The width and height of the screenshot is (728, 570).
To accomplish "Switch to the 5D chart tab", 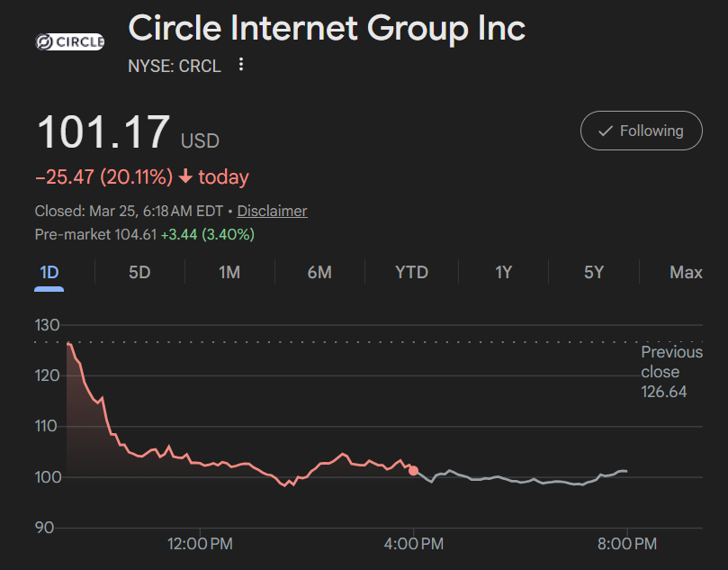I will pyautogui.click(x=139, y=272).
